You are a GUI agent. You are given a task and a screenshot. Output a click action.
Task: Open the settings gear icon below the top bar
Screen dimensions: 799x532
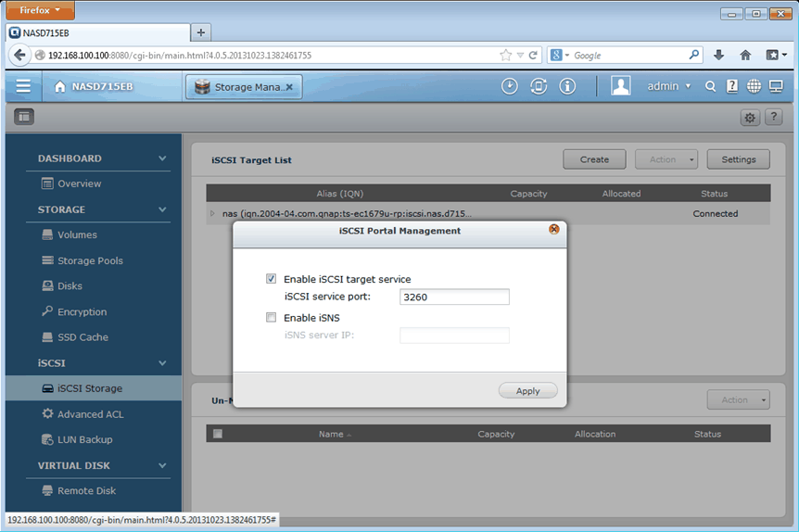[x=750, y=117]
